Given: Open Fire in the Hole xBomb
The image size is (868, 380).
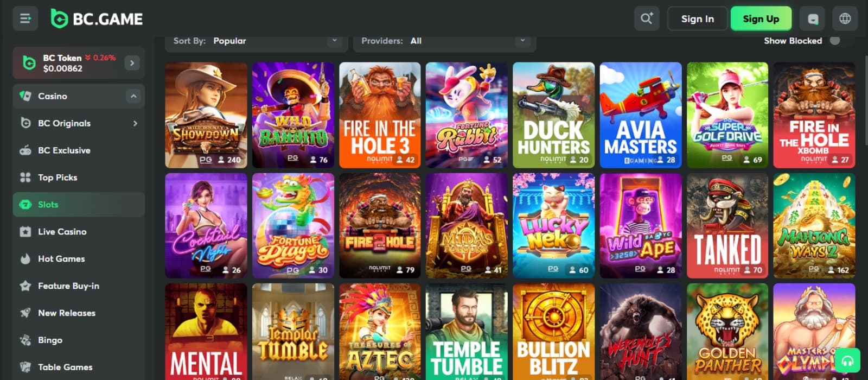Looking at the screenshot, I should [814, 115].
